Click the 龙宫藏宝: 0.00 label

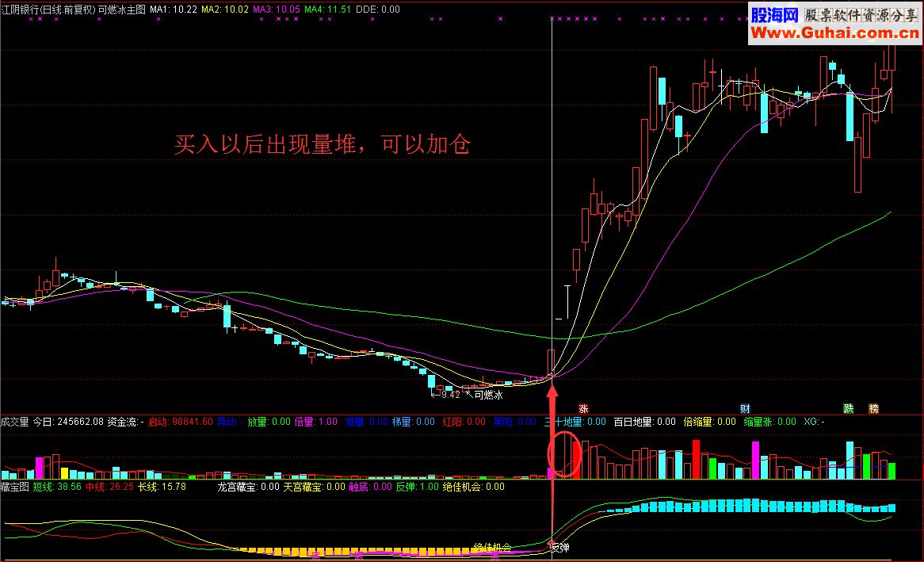pyautogui.click(x=248, y=487)
